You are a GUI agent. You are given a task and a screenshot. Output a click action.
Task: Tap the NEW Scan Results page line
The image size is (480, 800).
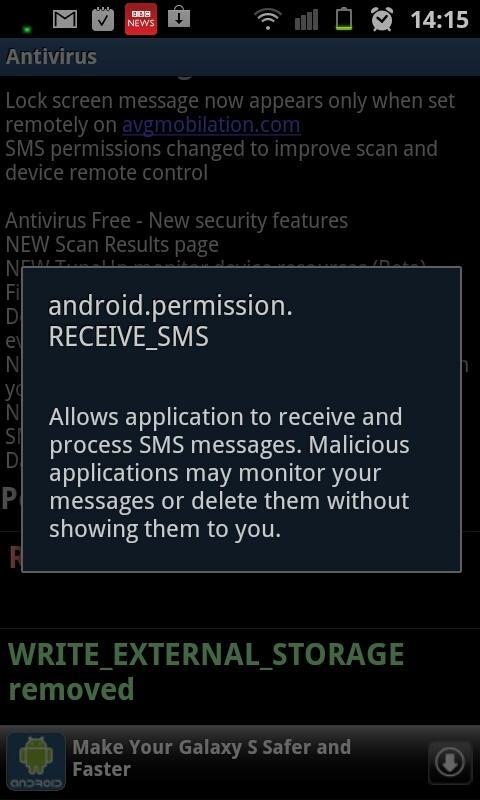coord(112,245)
